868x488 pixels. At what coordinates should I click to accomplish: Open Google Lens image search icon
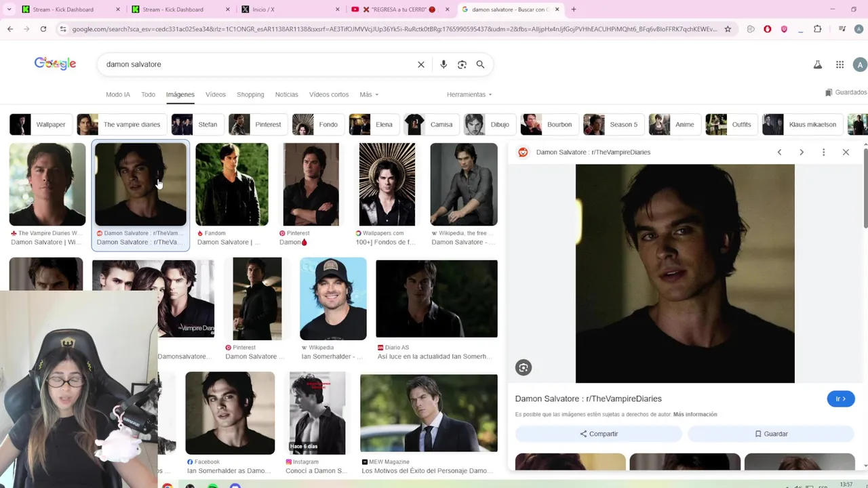(x=462, y=64)
